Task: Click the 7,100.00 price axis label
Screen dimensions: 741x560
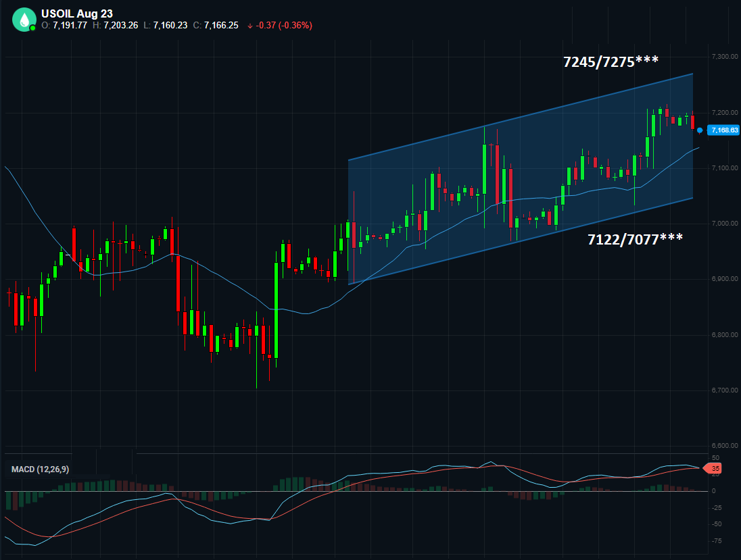Action: coord(725,168)
